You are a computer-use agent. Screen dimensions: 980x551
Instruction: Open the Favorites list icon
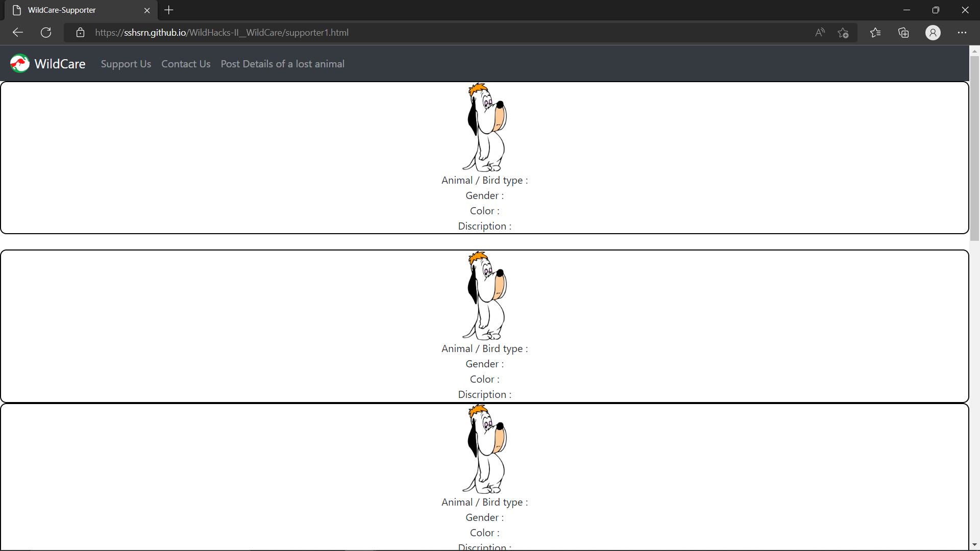(875, 33)
